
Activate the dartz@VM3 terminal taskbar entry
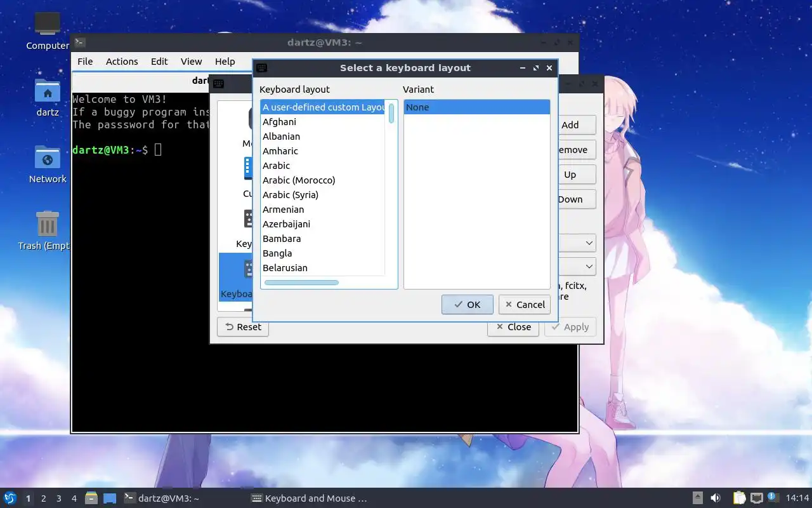click(x=183, y=498)
